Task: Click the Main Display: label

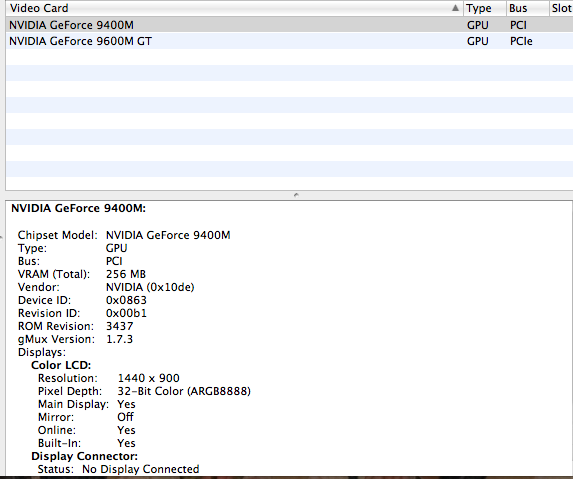Action: (73, 404)
